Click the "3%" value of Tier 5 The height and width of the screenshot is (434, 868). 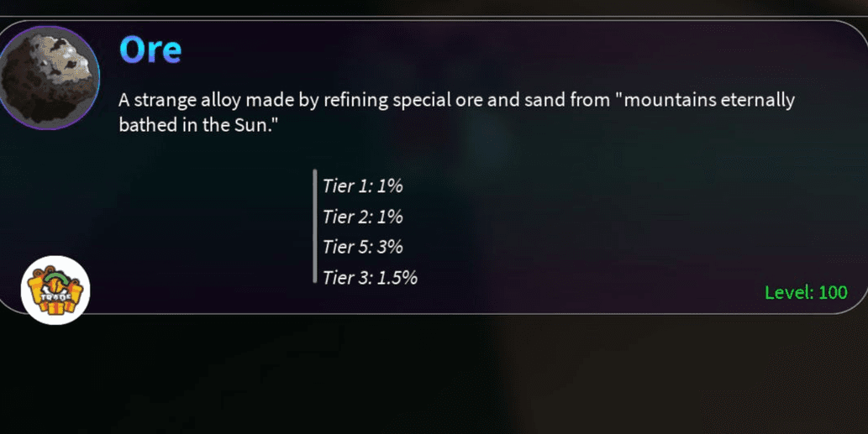click(390, 247)
